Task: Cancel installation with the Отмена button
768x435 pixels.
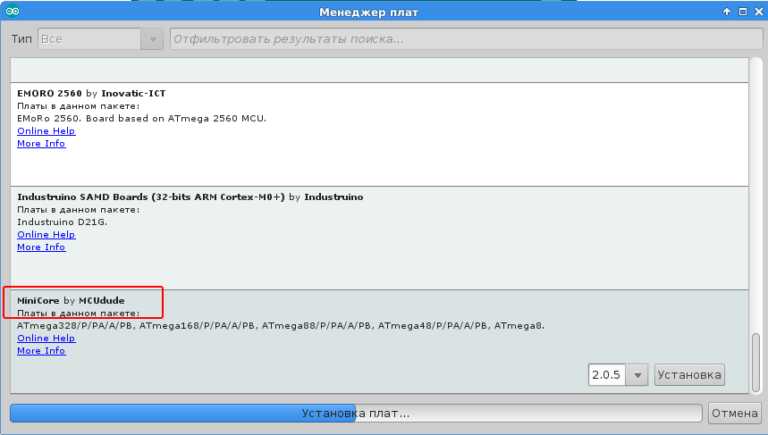Action: [734, 413]
